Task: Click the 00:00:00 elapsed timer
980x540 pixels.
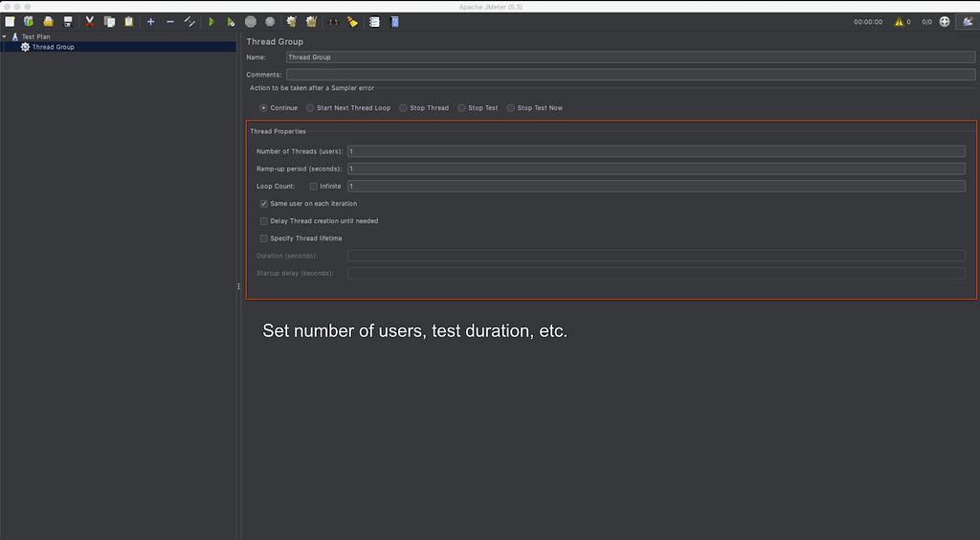Action: pyautogui.click(x=868, y=22)
